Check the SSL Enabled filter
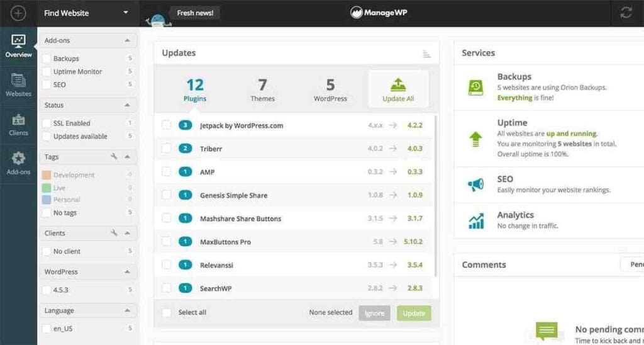This screenshot has height=345, width=644. point(47,123)
